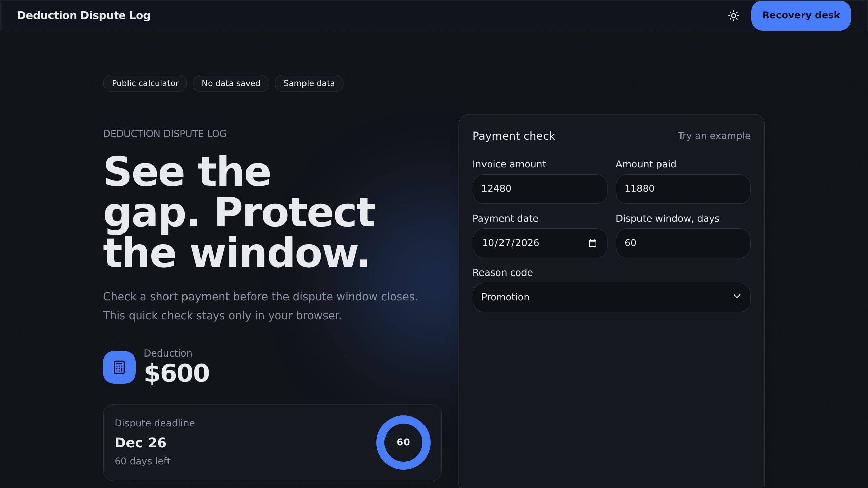Click the No data saved pill
868x488 pixels.
coord(231,83)
